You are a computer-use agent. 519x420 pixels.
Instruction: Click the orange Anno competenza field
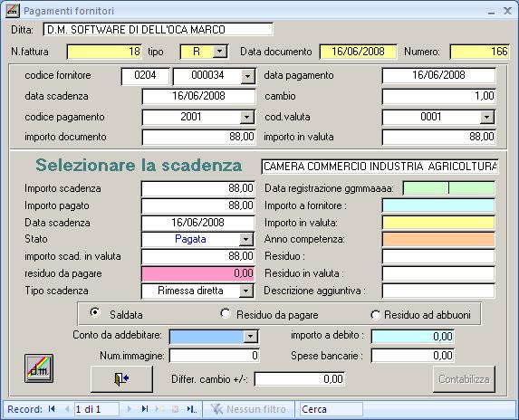click(438, 240)
